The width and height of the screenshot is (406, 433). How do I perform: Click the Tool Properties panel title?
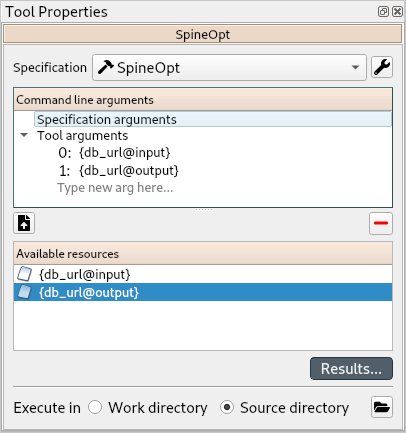[57, 12]
